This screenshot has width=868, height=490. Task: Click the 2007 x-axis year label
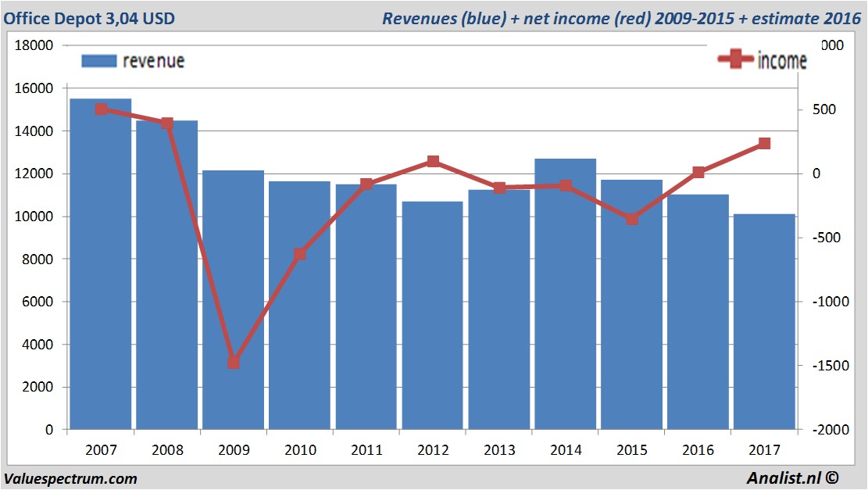click(101, 450)
